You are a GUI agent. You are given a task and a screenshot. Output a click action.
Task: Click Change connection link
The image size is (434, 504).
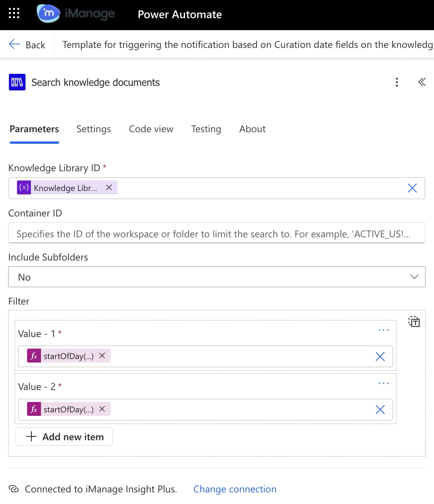235,489
